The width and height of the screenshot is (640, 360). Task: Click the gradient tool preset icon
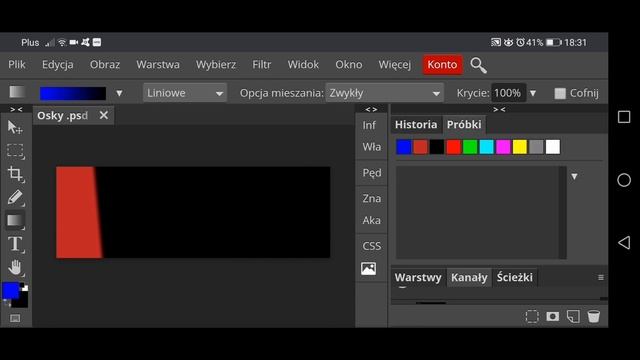pyautogui.click(x=17, y=92)
